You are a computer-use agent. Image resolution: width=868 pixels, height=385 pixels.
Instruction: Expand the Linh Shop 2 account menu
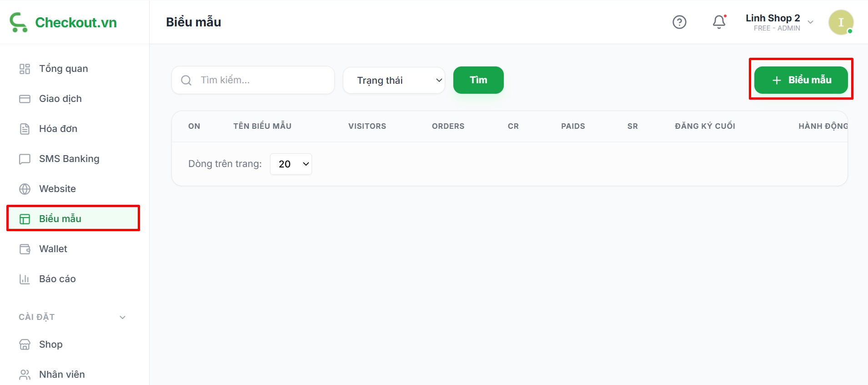[810, 22]
